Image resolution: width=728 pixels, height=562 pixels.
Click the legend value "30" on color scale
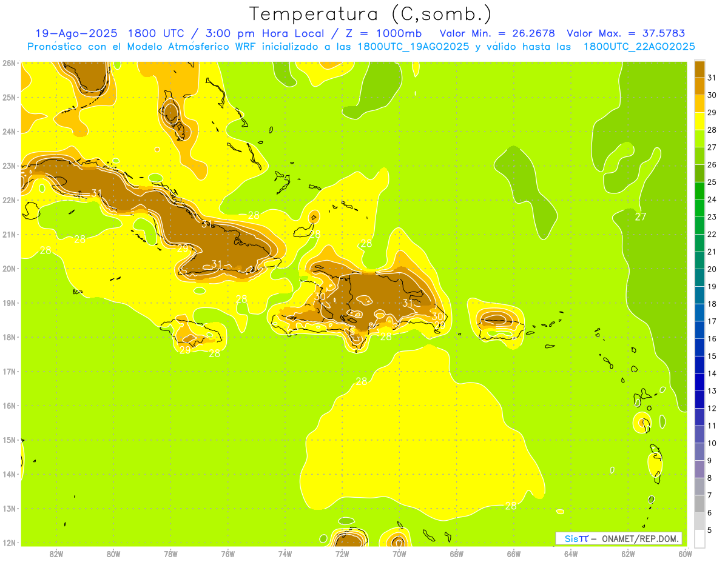(x=712, y=95)
